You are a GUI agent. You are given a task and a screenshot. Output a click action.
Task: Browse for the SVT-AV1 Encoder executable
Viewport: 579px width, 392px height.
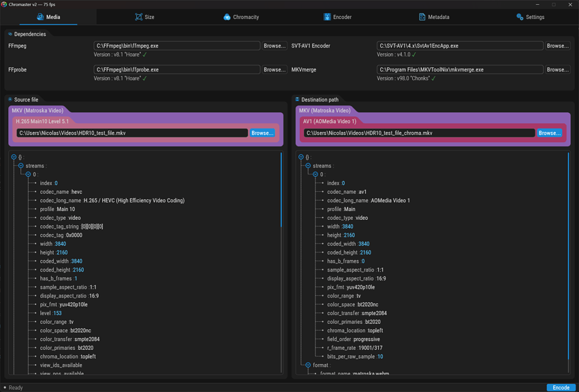(558, 46)
